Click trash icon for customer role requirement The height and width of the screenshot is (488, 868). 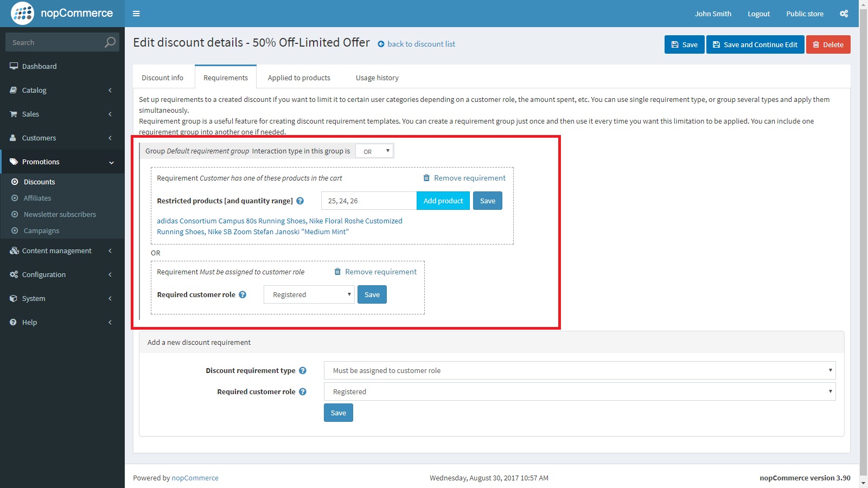click(337, 272)
